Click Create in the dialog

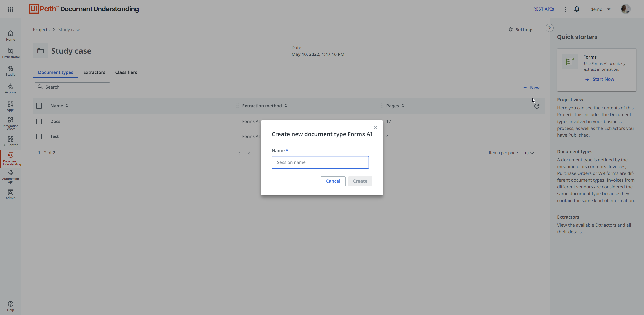(360, 181)
